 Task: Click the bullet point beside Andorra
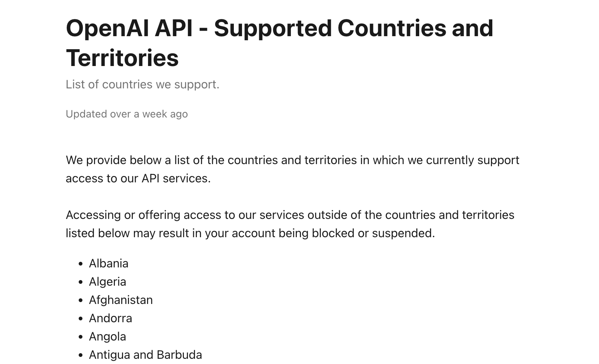coord(81,318)
